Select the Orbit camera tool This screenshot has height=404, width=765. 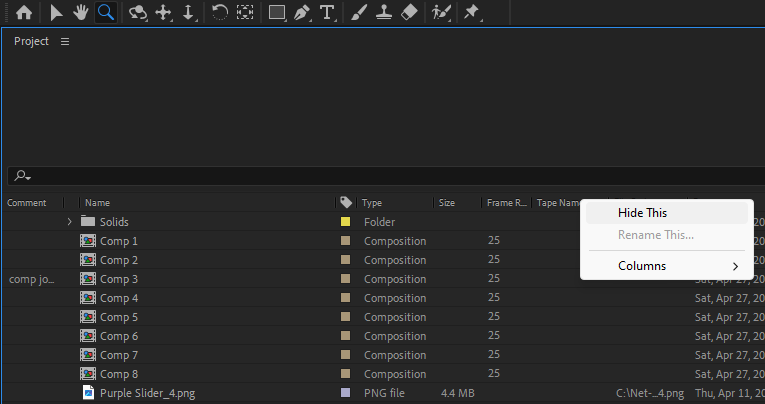138,13
